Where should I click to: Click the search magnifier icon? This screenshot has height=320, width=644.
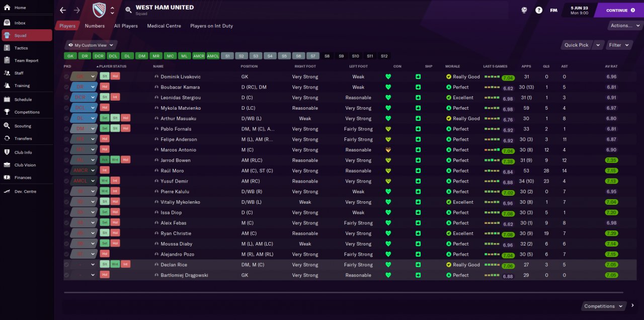tap(128, 10)
